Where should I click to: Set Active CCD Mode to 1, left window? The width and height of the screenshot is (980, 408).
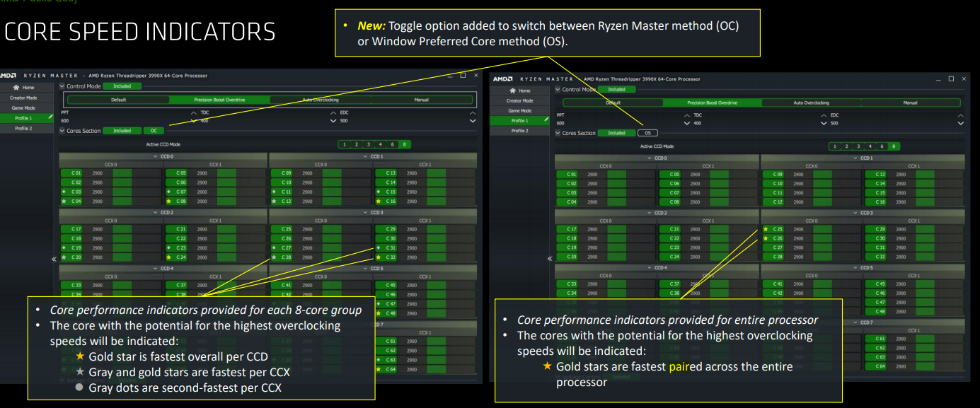[344, 144]
